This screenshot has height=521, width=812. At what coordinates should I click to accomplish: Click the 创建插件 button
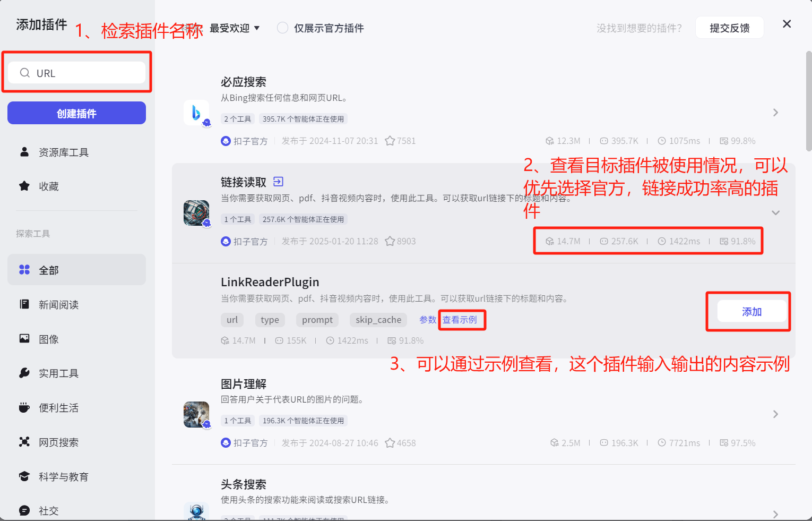76,113
